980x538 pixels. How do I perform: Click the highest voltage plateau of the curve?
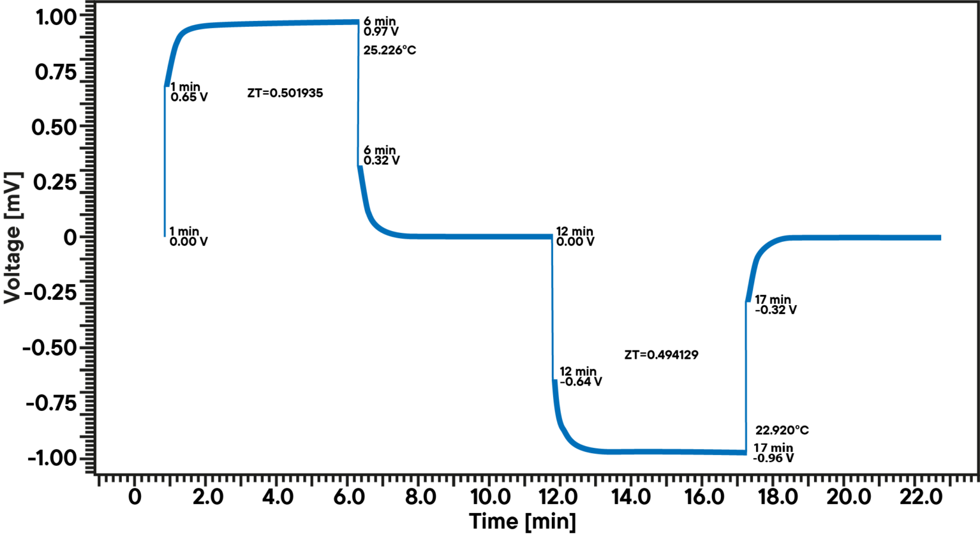point(274,21)
